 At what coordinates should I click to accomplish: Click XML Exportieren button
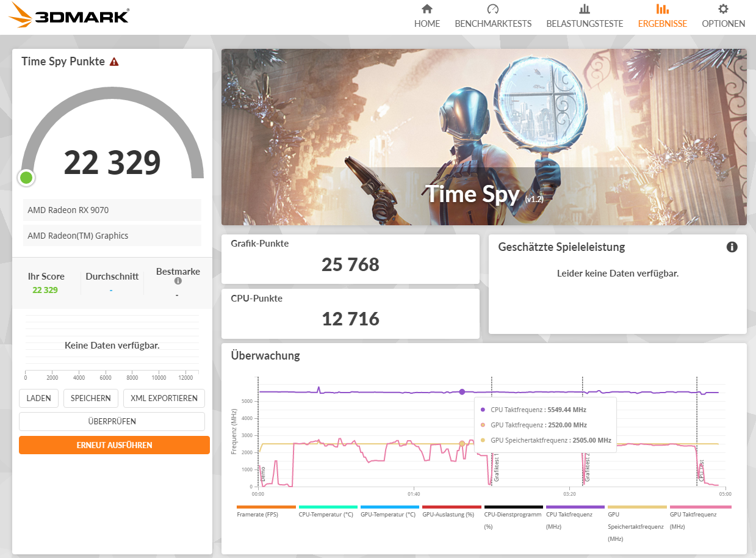coord(164,398)
